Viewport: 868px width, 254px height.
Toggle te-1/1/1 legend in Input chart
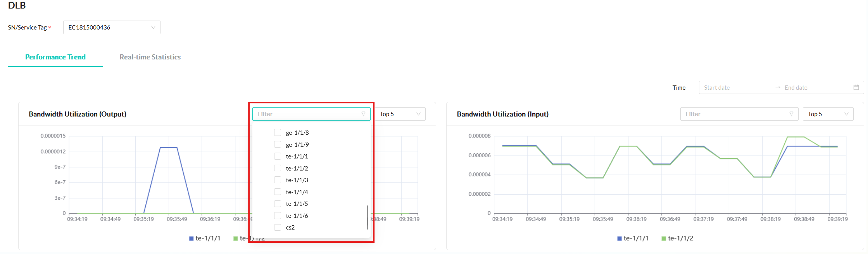tap(633, 238)
